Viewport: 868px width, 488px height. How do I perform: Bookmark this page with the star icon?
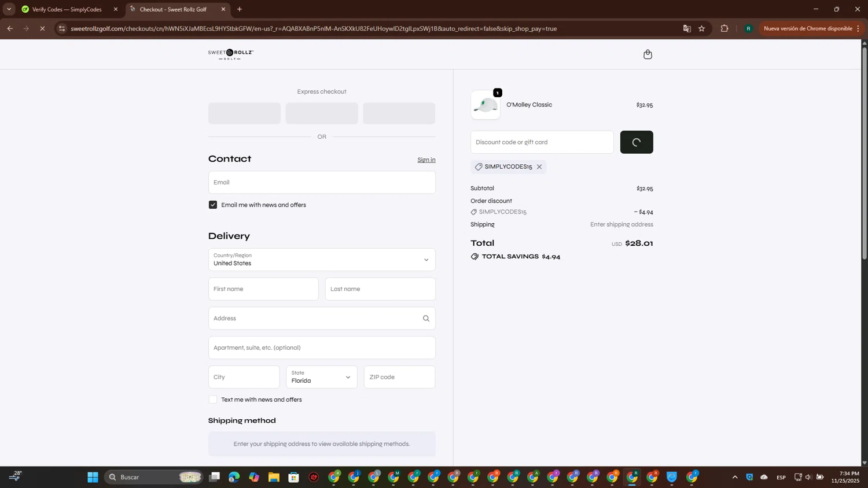(701, 28)
